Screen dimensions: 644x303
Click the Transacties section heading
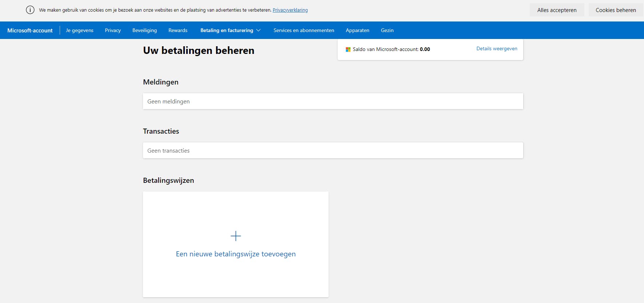(x=161, y=131)
